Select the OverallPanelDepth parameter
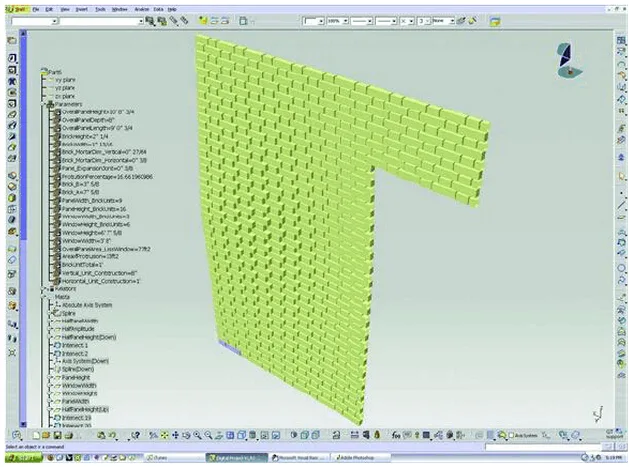 pyautogui.click(x=88, y=120)
